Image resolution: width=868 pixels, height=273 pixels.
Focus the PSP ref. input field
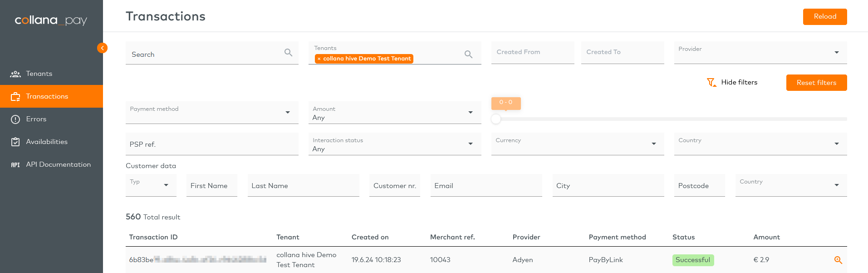pos(212,144)
